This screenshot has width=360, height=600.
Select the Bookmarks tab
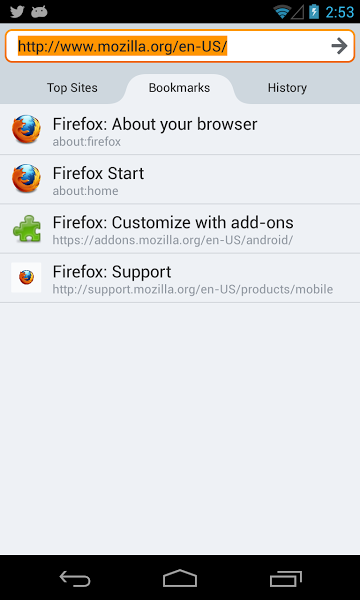tap(179, 88)
